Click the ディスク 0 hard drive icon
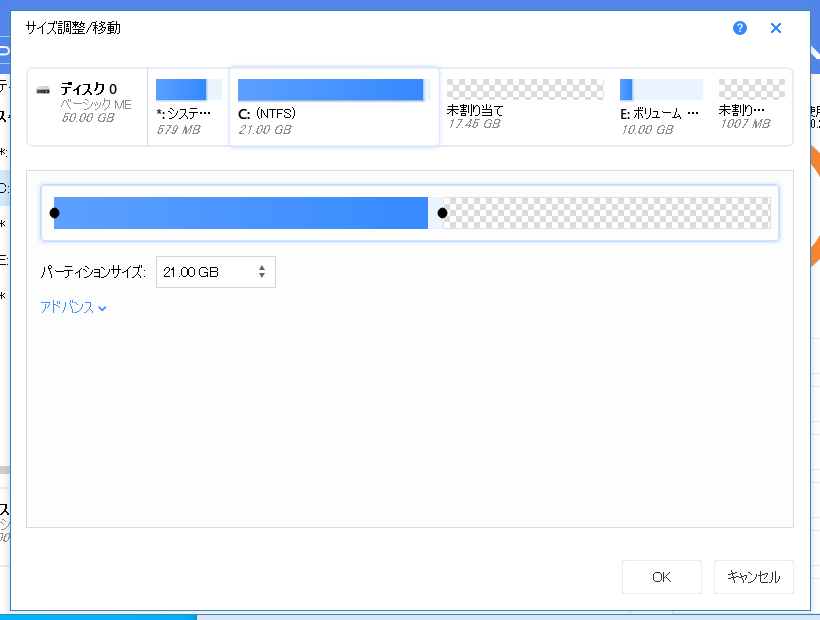This screenshot has height=620, width=820. coord(42,90)
